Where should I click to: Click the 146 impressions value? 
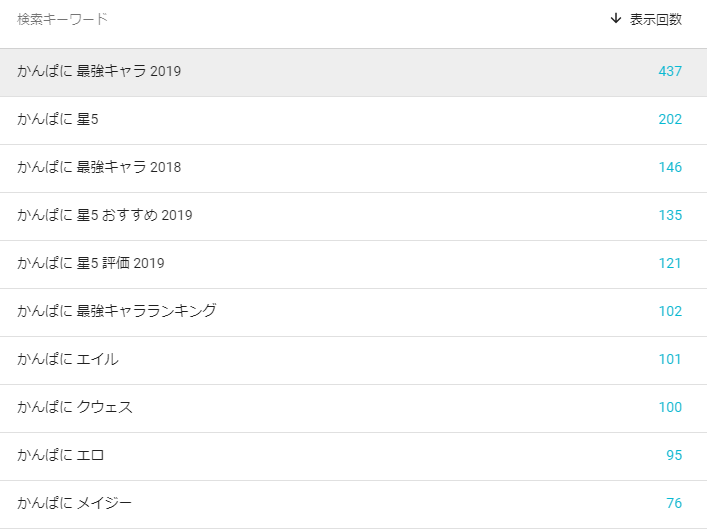670,167
